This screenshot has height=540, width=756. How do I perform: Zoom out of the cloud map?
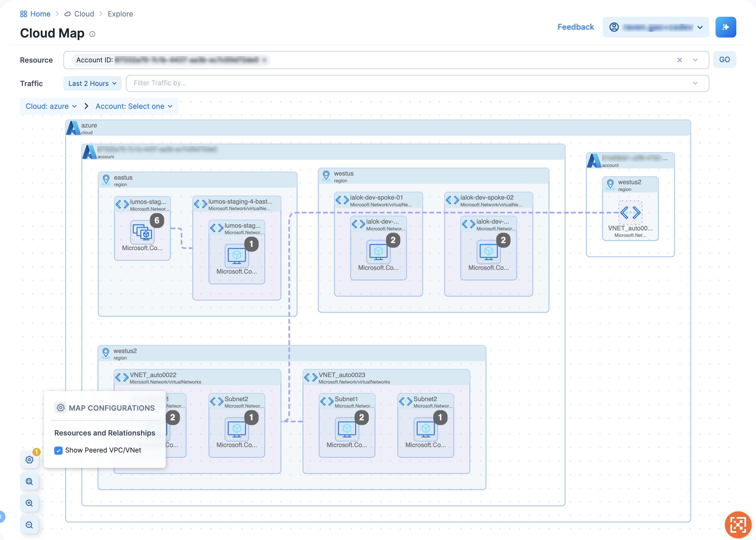point(29,525)
